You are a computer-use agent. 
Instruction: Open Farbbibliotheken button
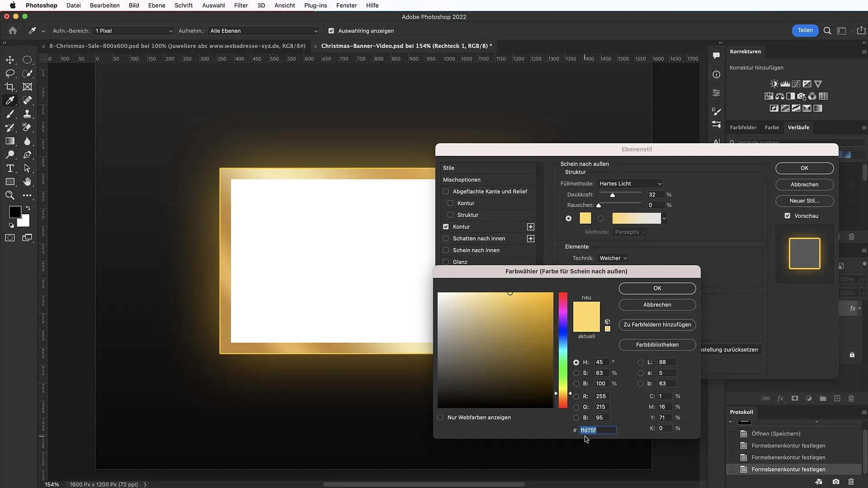coord(657,345)
